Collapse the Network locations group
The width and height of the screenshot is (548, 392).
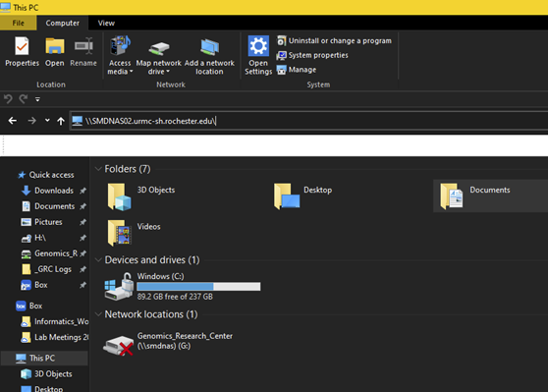click(x=98, y=314)
